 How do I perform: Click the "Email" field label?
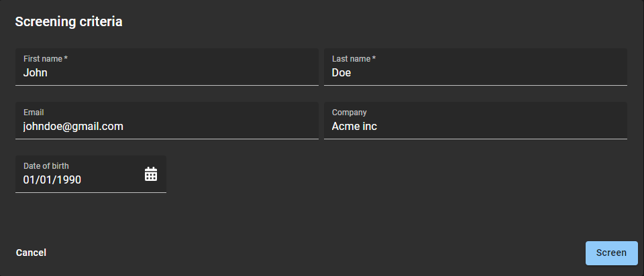point(34,113)
